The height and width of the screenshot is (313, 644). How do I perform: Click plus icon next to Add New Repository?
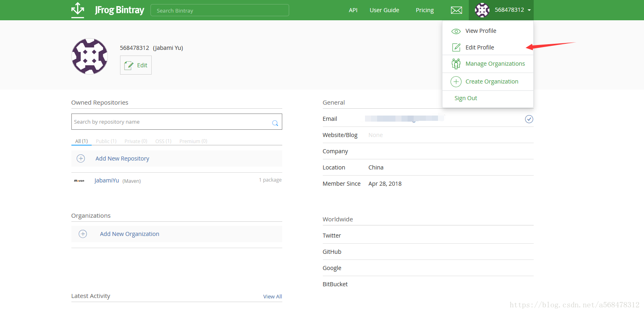[81, 159]
